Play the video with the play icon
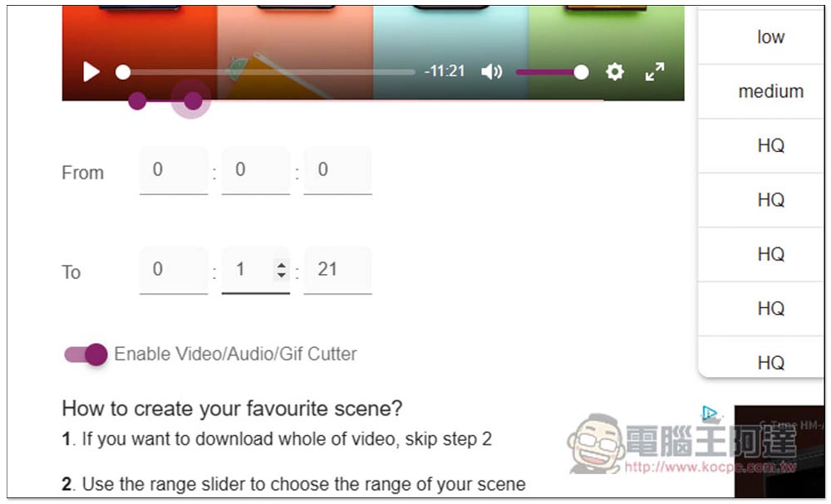This screenshot has width=831, height=504. (x=91, y=71)
